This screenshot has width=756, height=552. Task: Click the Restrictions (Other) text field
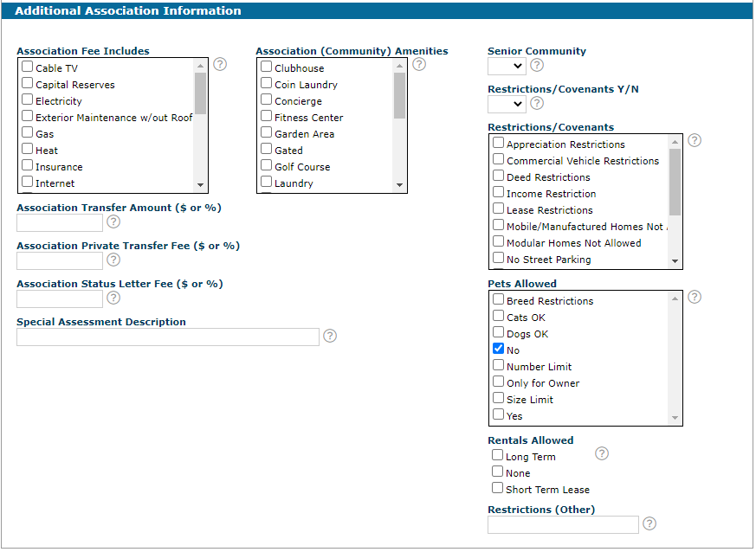[563, 524]
